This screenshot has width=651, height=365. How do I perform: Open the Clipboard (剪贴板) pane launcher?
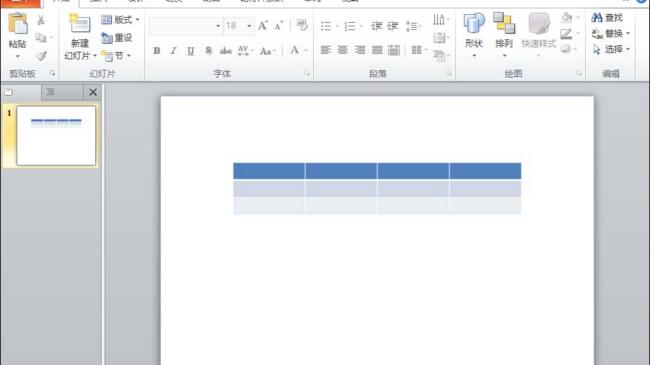(52, 73)
